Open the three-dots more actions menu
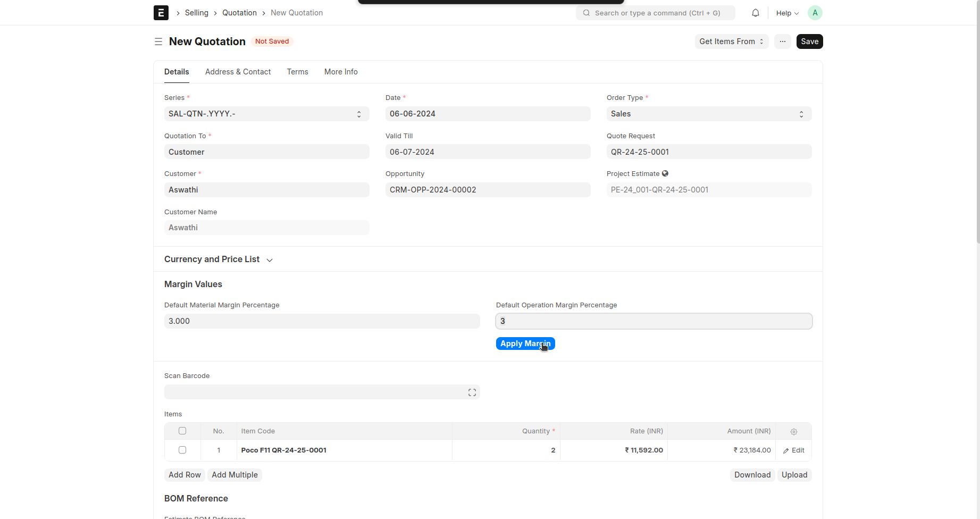 pyautogui.click(x=782, y=41)
